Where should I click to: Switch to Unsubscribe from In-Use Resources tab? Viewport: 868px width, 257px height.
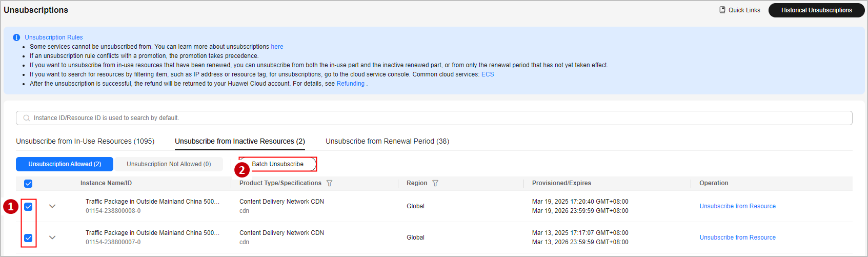click(x=85, y=141)
